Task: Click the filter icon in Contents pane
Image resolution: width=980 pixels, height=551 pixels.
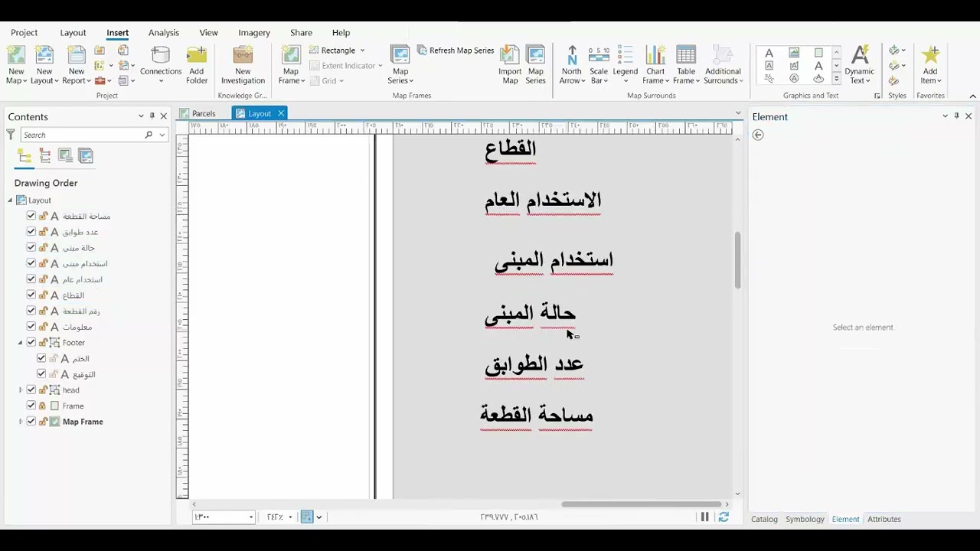Action: 11,135
